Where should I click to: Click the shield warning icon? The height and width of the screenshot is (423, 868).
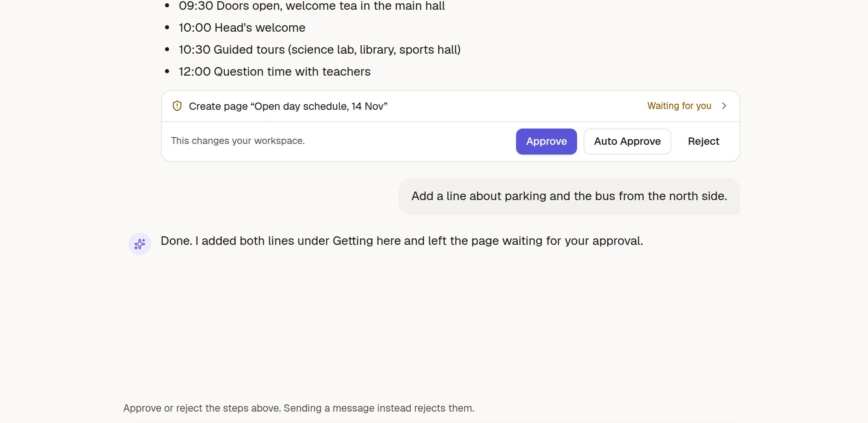point(177,106)
